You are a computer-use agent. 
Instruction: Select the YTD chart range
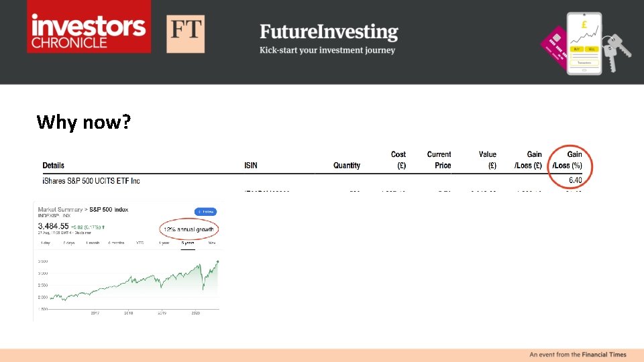(140, 243)
